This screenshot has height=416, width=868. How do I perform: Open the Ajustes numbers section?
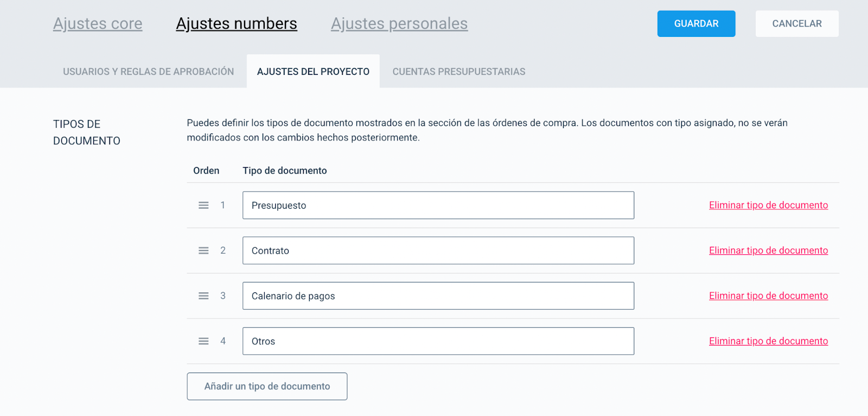(x=237, y=24)
